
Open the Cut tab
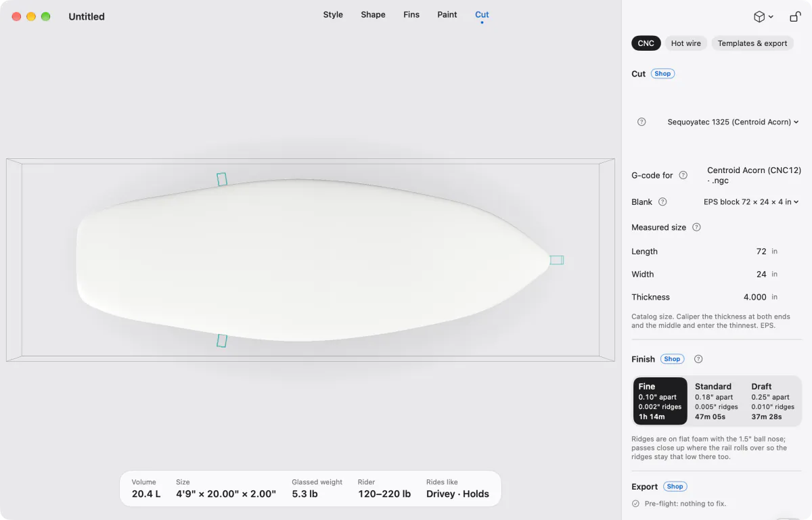click(482, 14)
